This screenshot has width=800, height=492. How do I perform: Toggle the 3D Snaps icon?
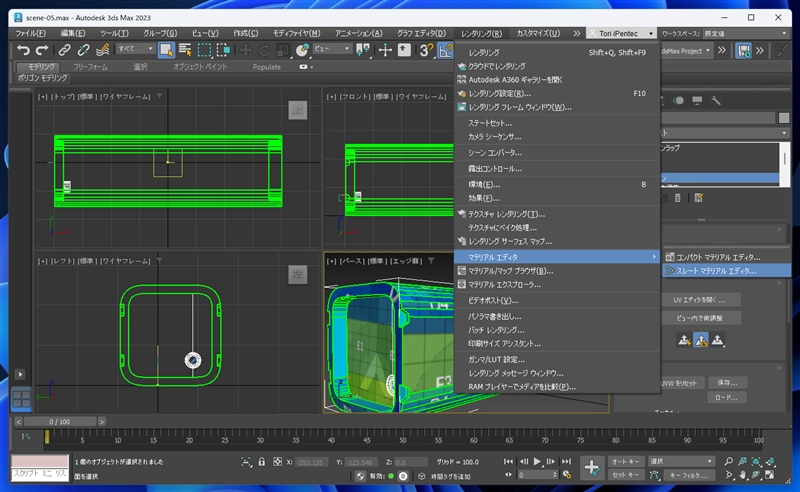pos(424,49)
